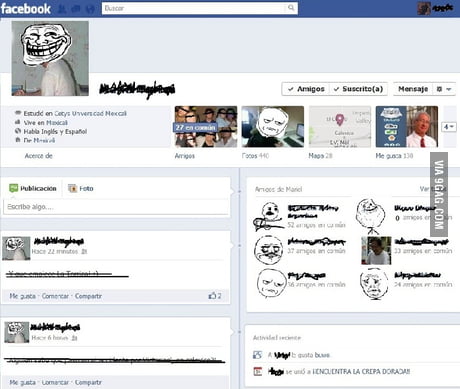Open the gear dropdown next to Mensaje

click(444, 89)
